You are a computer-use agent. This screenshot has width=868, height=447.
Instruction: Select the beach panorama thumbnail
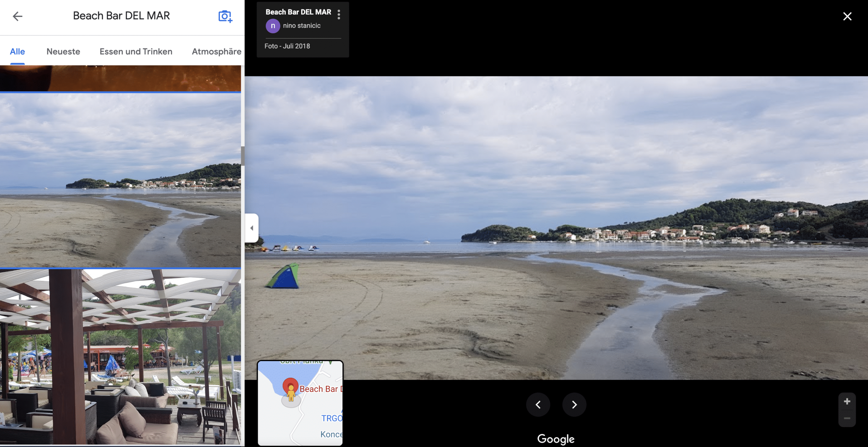120,180
